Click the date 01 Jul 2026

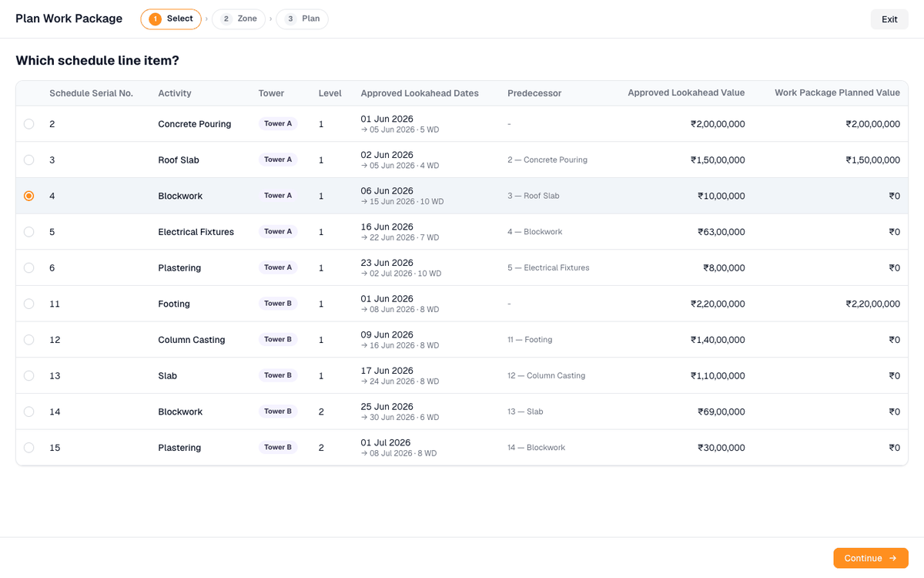(385, 443)
